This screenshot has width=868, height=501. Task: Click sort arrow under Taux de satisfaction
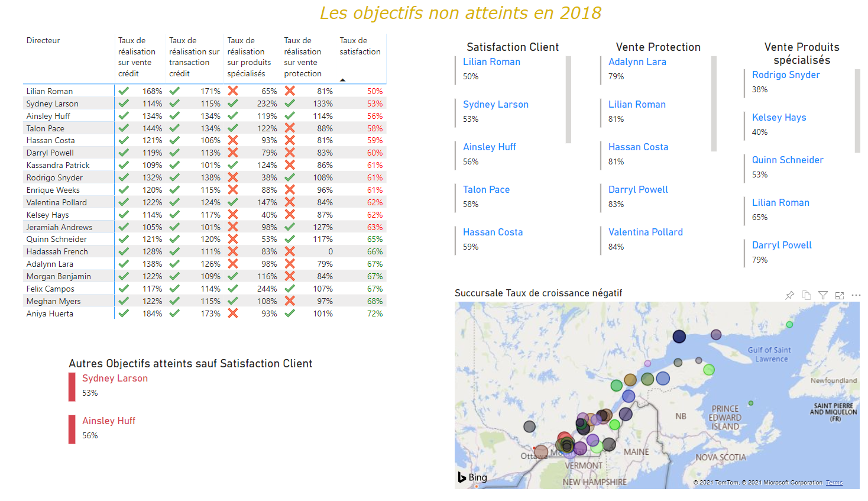[x=342, y=80]
